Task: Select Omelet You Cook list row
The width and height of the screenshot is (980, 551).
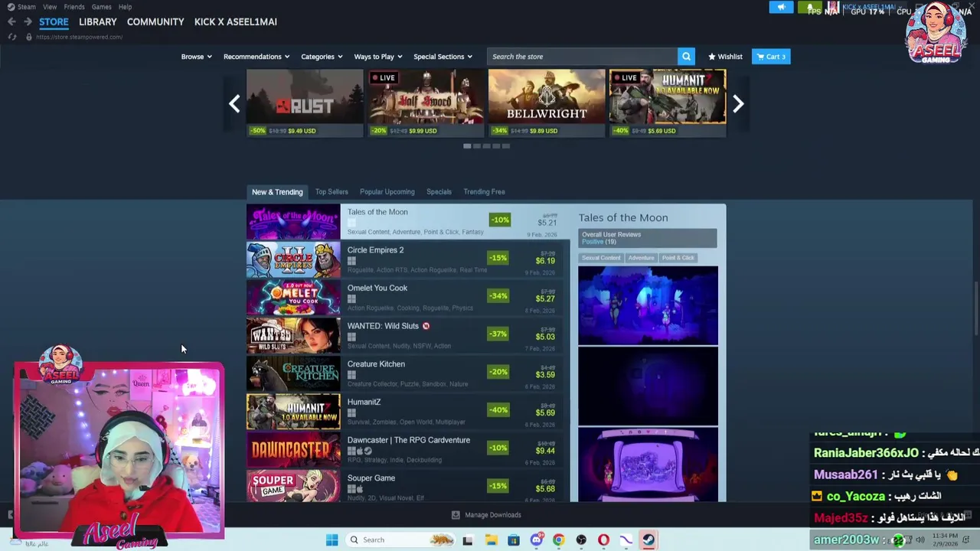Action: point(408,298)
